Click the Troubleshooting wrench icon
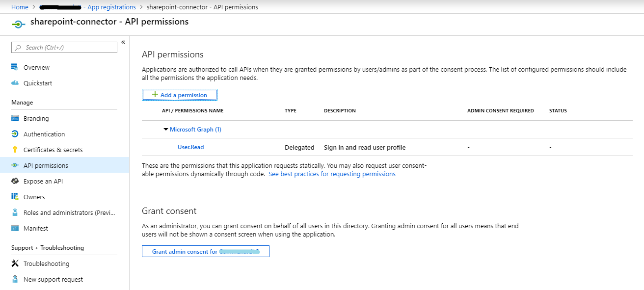Image resolution: width=644 pixels, height=290 pixels. pyautogui.click(x=15, y=264)
